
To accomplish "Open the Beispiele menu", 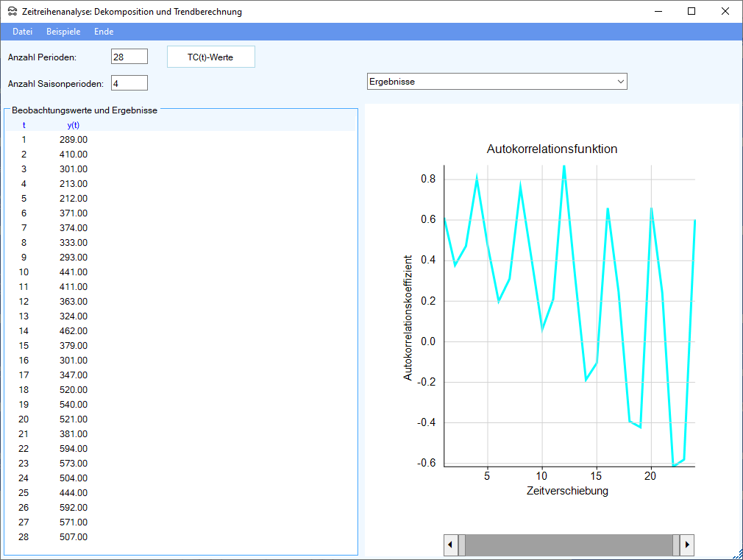I will tap(63, 32).
